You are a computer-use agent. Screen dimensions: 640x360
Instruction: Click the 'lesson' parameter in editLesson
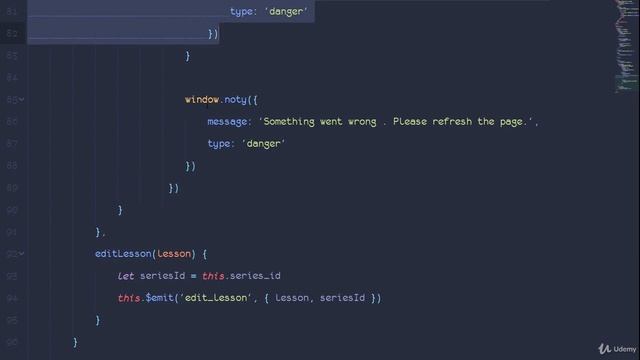[x=174, y=254]
